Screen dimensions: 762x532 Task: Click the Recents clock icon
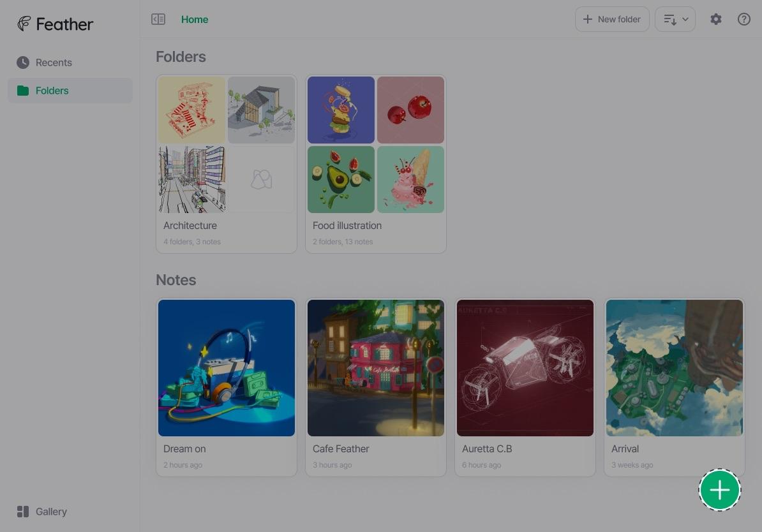click(x=23, y=63)
